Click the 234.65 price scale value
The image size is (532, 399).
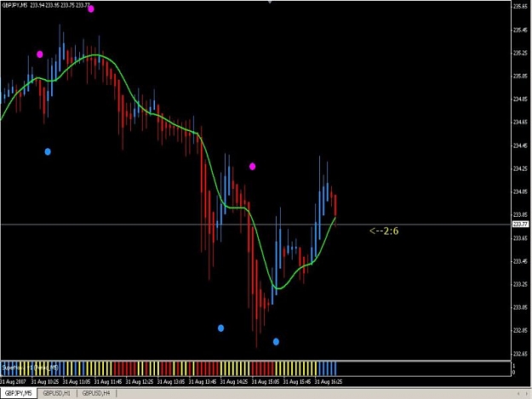[x=520, y=122]
